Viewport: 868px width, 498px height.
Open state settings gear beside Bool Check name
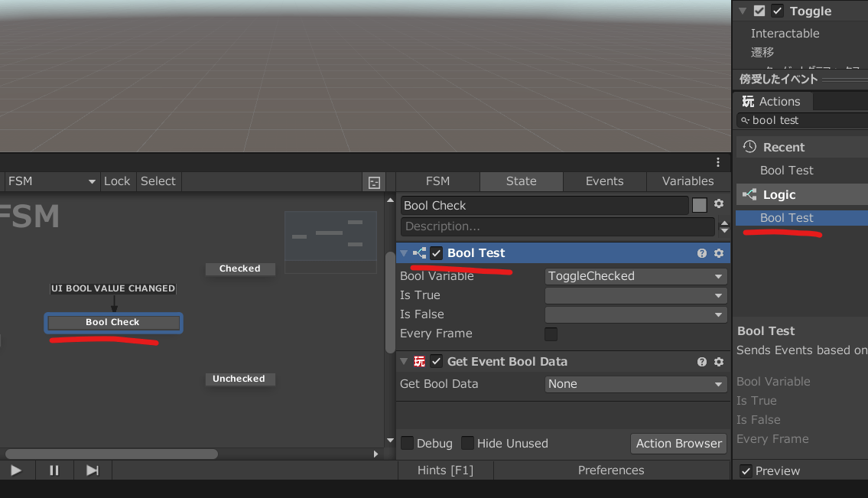719,204
